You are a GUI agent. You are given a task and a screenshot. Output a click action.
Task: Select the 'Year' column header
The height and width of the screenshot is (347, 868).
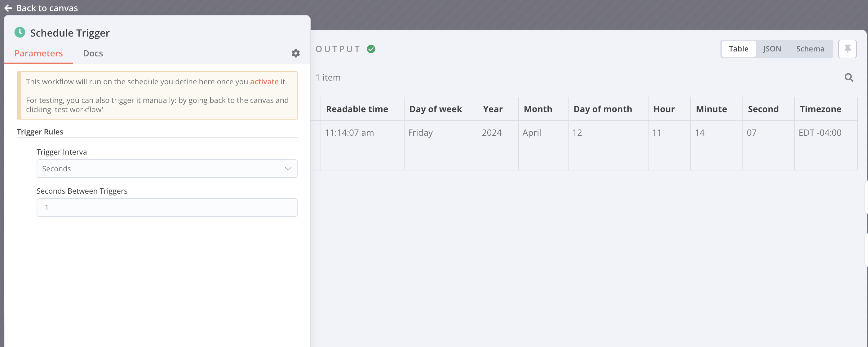pyautogui.click(x=498, y=109)
